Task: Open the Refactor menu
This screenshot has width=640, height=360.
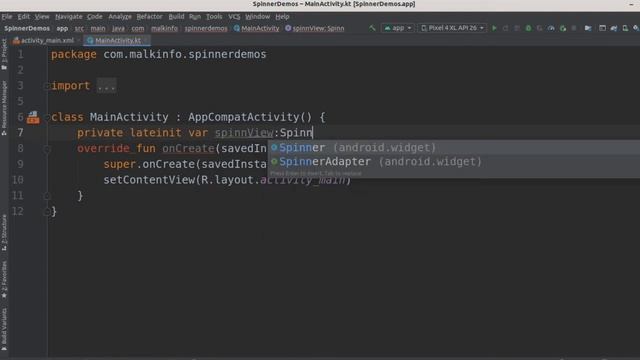Action: (149, 17)
